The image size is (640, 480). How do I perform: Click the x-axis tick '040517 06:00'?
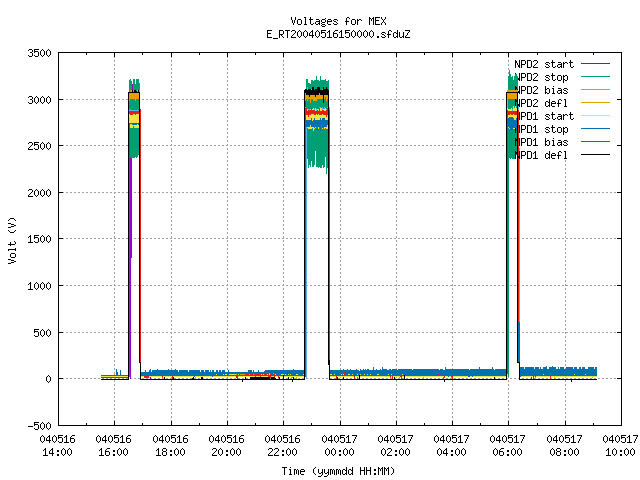point(508,446)
